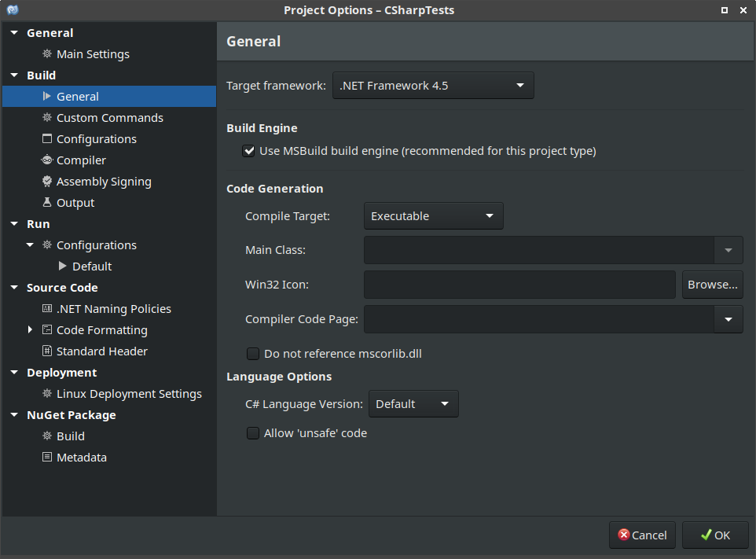The height and width of the screenshot is (559, 756).
Task: Enable Do not reference mscorlib.dll
Action: (253, 354)
